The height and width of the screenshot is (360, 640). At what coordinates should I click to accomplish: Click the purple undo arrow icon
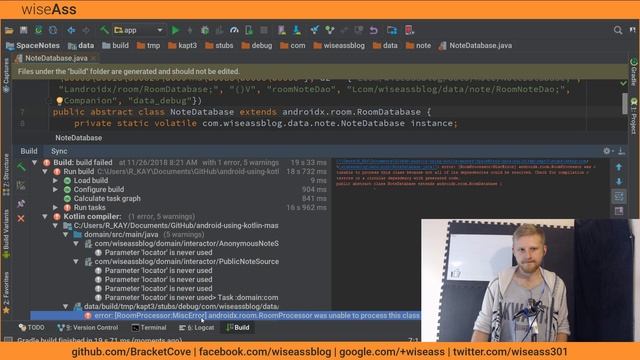(373, 30)
